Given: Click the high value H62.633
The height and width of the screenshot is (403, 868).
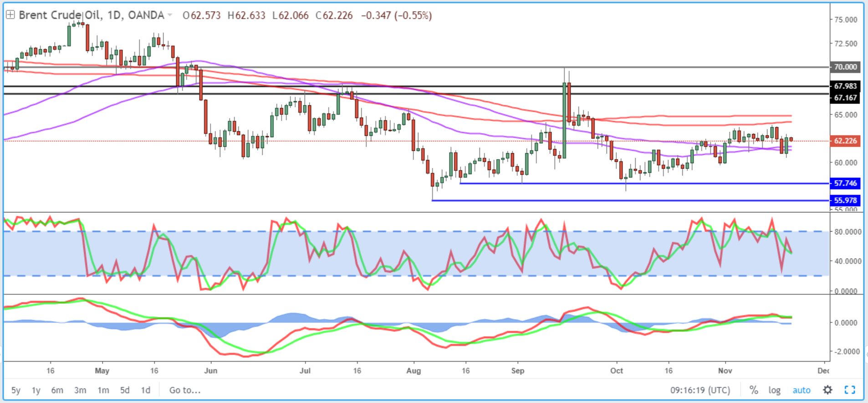Looking at the screenshot, I should point(246,15).
